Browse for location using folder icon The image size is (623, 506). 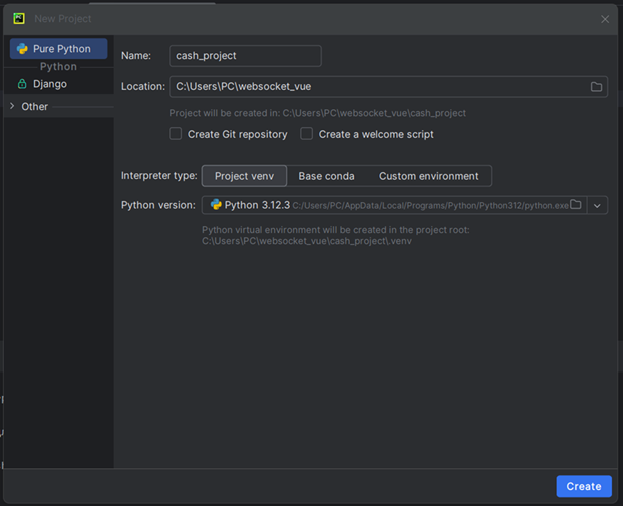tap(596, 87)
